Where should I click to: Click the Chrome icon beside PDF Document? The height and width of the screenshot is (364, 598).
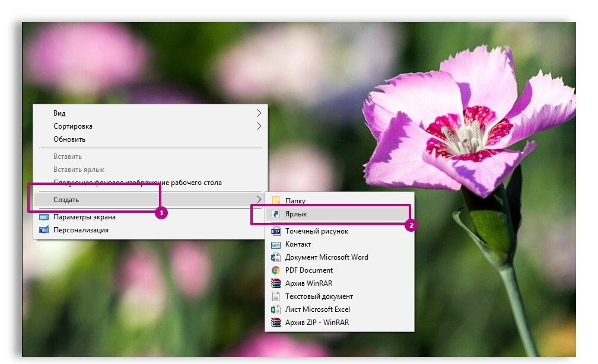[276, 270]
